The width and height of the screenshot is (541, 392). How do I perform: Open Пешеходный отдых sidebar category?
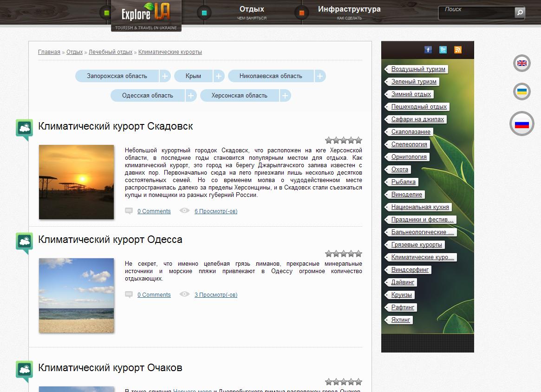coord(419,107)
